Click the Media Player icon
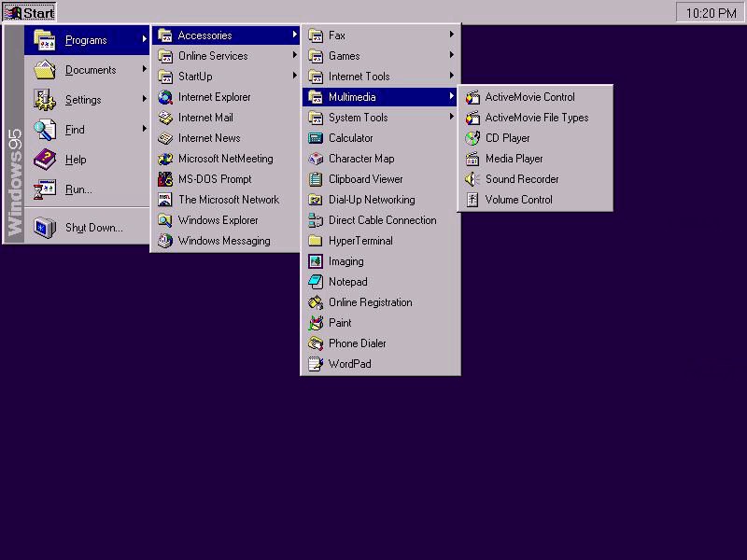 pos(472,159)
